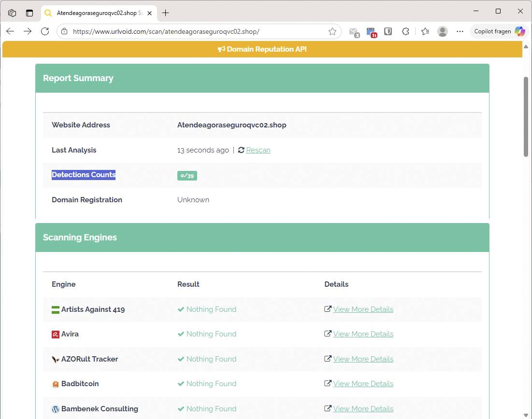532x419 pixels.
Task: Open View More Details for Badbitcoin
Action: pos(363,383)
